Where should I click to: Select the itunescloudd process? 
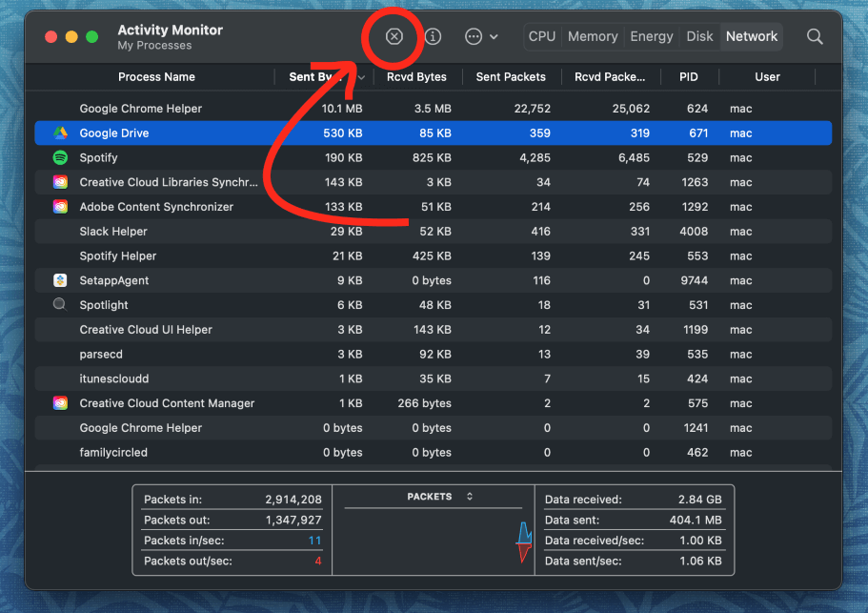tap(114, 378)
